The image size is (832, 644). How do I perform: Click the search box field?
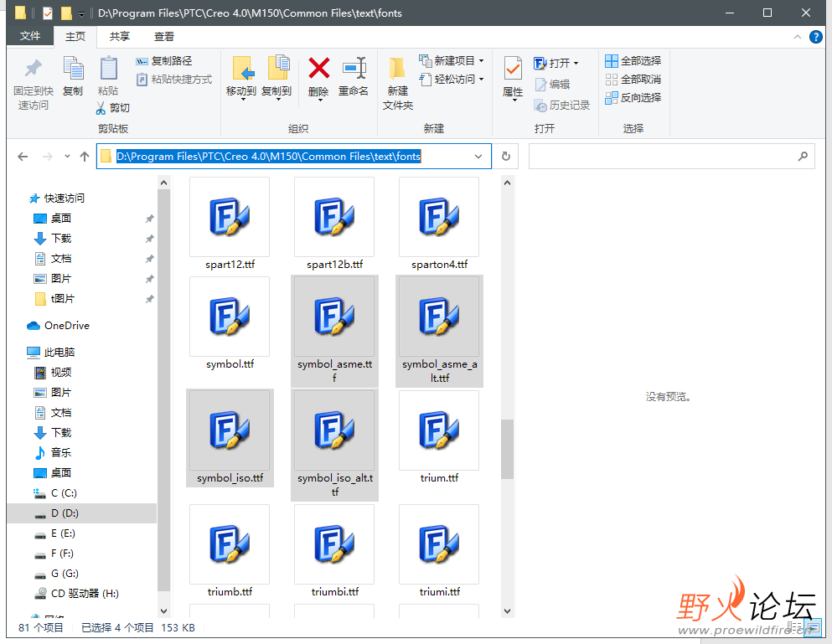(671, 157)
